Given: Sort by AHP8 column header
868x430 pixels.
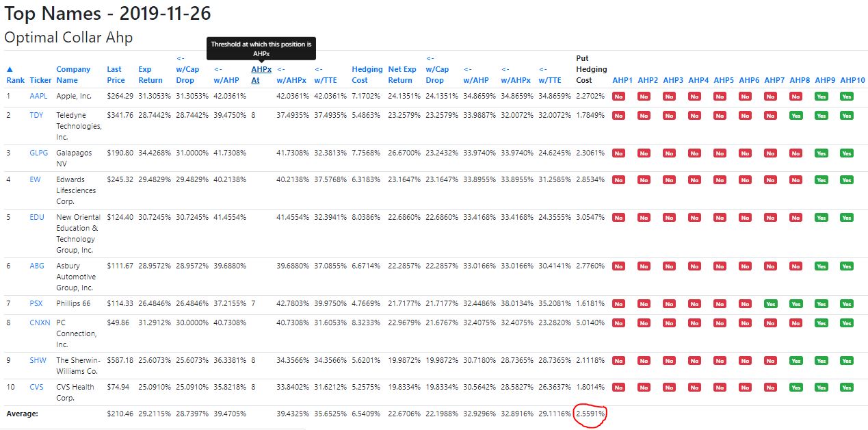Looking at the screenshot, I should pyautogui.click(x=800, y=80).
